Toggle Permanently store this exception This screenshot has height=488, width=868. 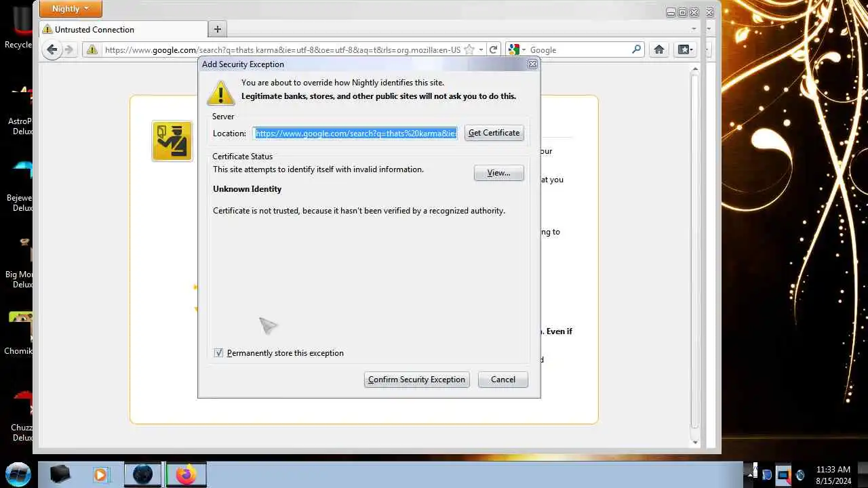point(218,353)
